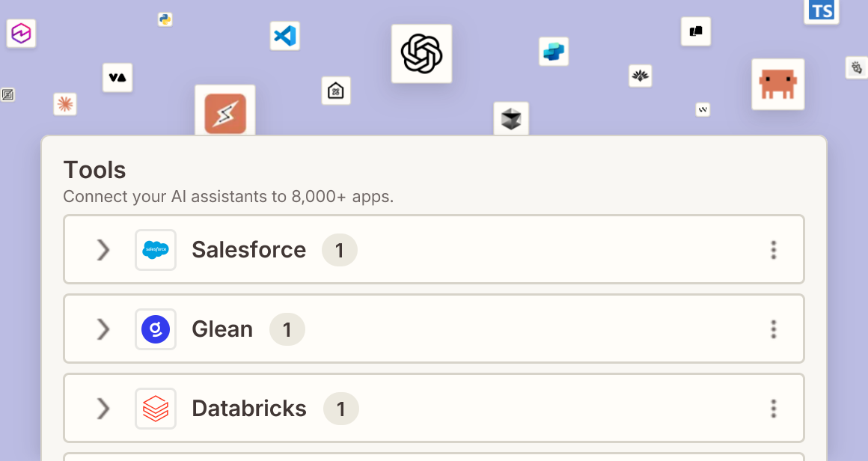The image size is (868, 461).
Task: Expand the Databricks row chevron
Action: pyautogui.click(x=103, y=409)
